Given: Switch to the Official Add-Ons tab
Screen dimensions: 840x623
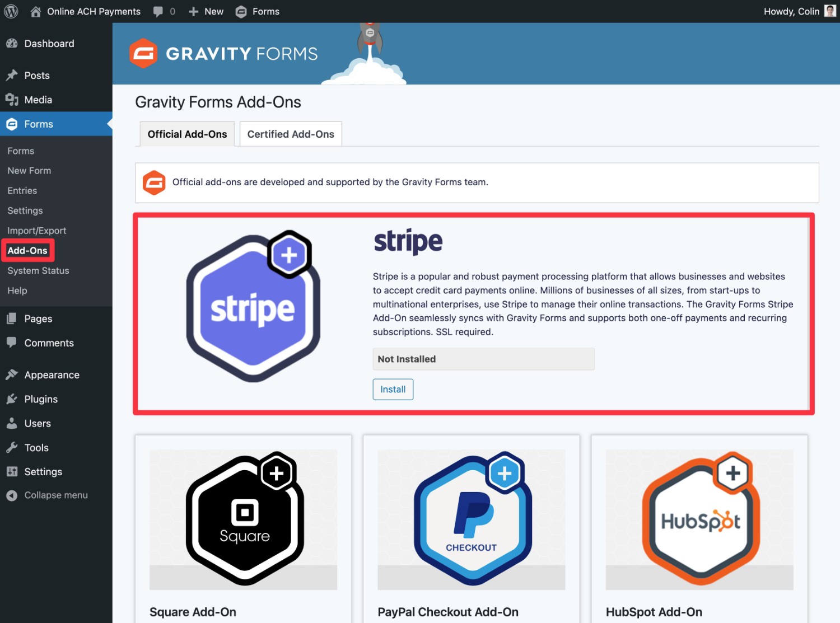Looking at the screenshot, I should pyautogui.click(x=186, y=134).
